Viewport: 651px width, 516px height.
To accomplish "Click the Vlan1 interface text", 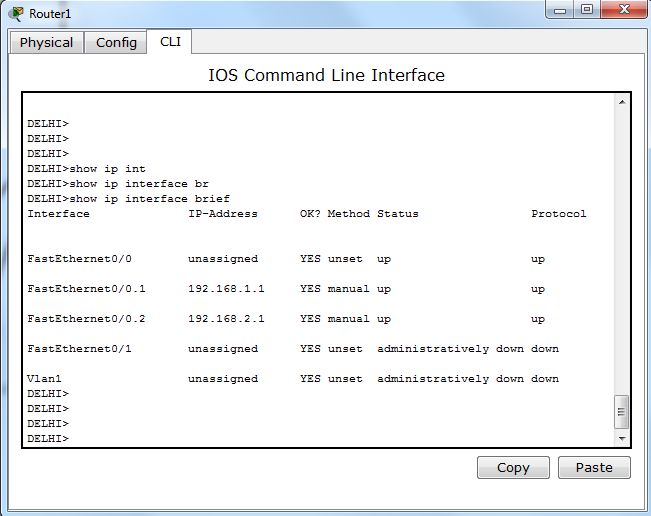I will tap(44, 379).
